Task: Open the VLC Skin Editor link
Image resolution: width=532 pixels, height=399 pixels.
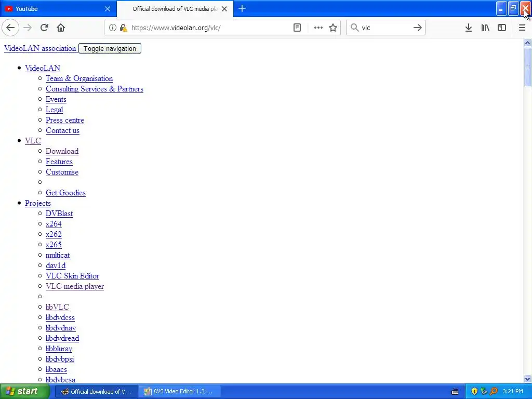Action: click(72, 276)
